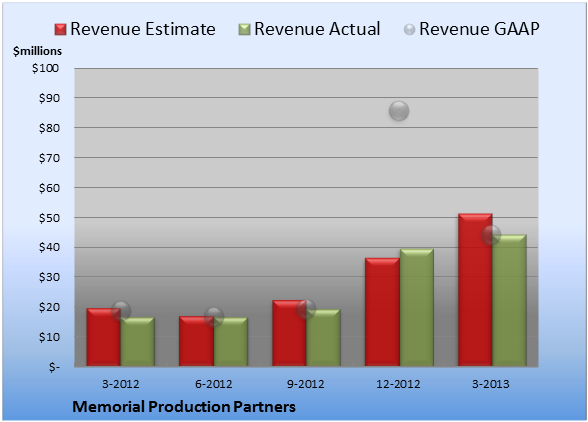Screen dimensions: 588x422
Task: Click the '9-2012' x-axis label
Action: coord(306,384)
